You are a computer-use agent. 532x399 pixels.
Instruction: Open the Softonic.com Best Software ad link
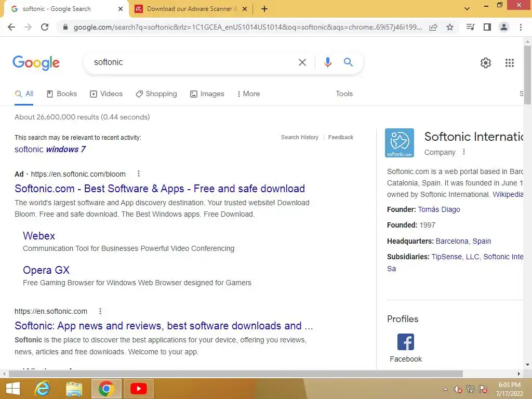click(160, 189)
